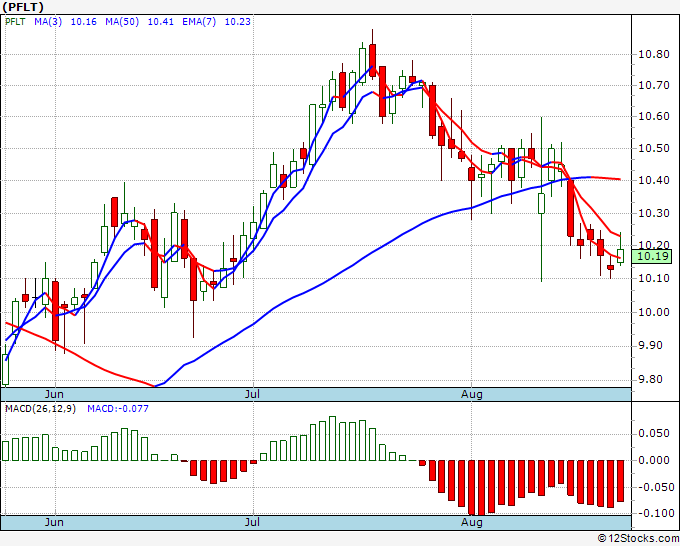Click the MA(50) value 10.41

pyautogui.click(x=161, y=22)
